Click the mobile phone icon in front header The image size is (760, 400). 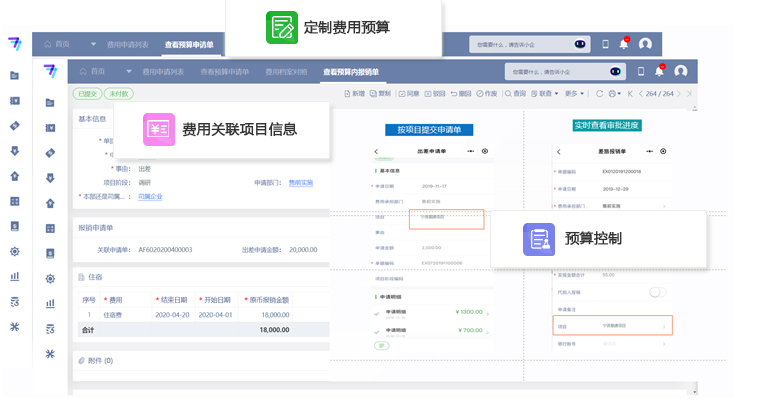tap(641, 72)
